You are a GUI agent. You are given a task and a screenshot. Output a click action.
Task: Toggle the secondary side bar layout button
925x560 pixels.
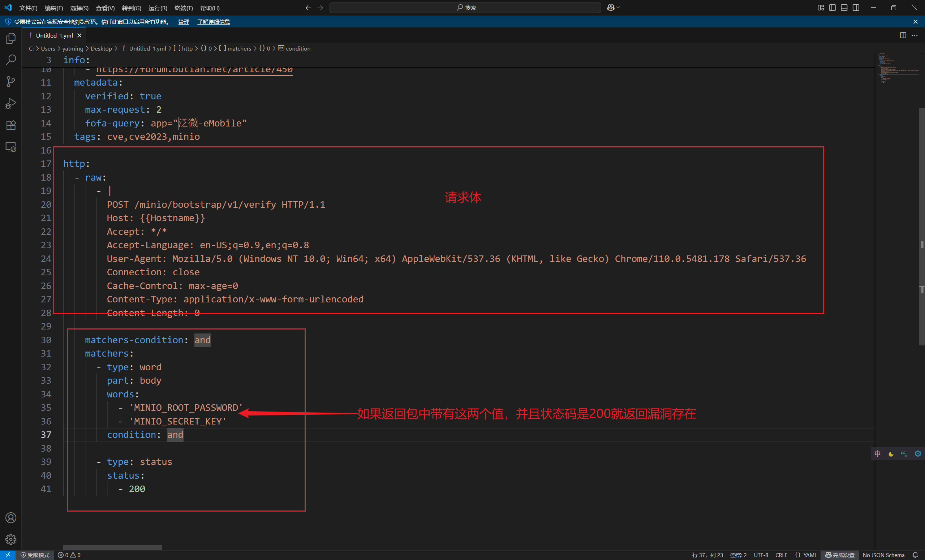pyautogui.click(x=856, y=8)
